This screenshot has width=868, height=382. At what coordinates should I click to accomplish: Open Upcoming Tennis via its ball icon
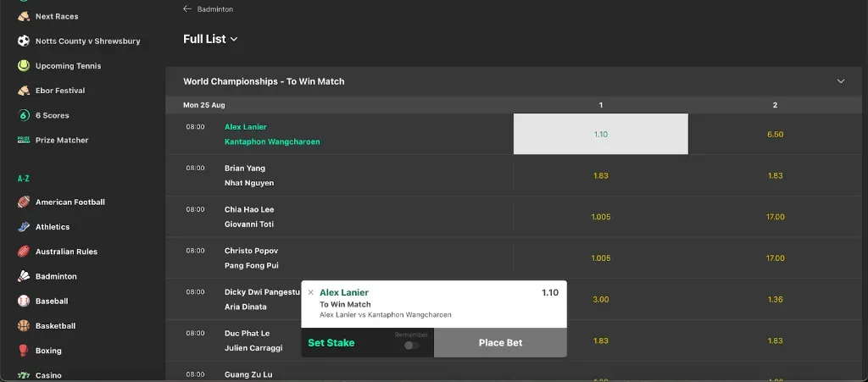[x=24, y=65]
